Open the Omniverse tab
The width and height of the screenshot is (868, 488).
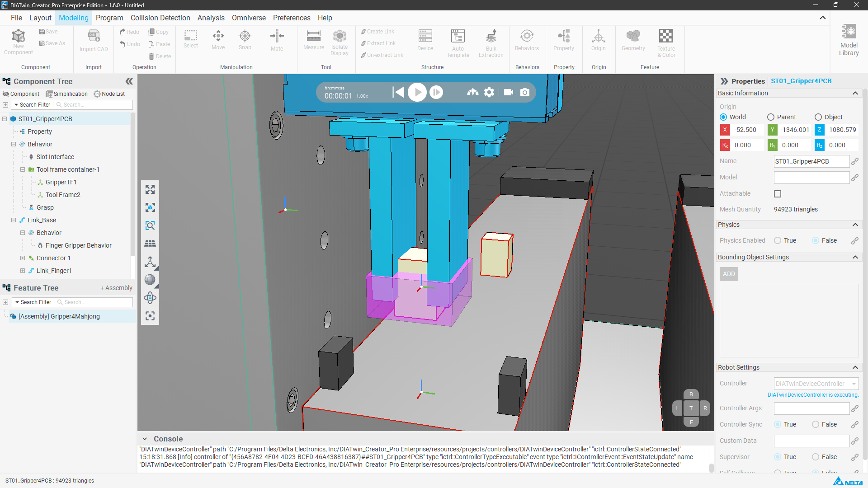point(249,18)
